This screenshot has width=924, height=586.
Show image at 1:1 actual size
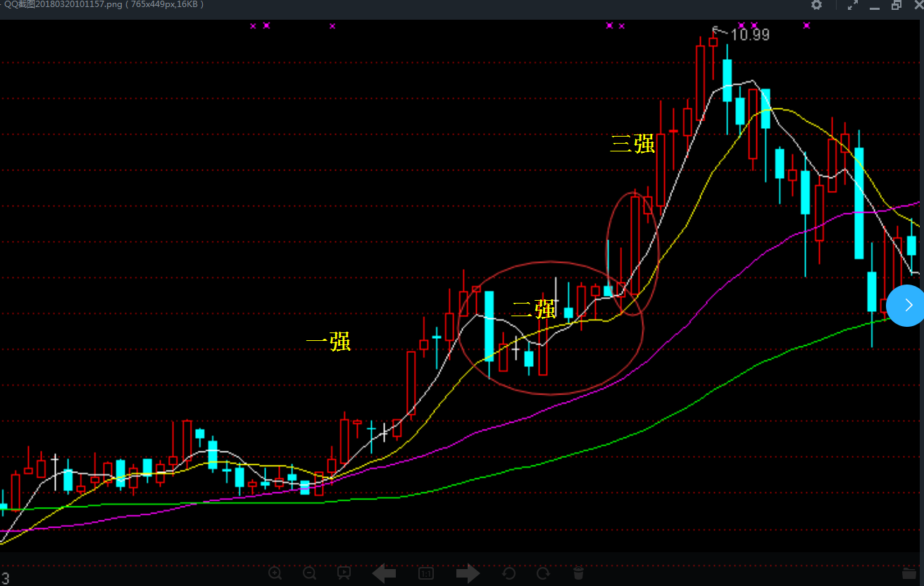point(426,573)
